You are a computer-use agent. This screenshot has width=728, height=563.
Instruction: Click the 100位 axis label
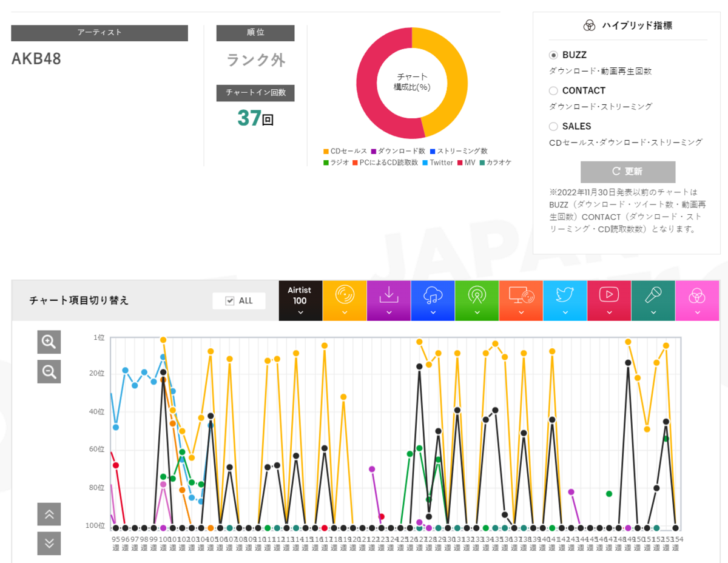point(95,525)
